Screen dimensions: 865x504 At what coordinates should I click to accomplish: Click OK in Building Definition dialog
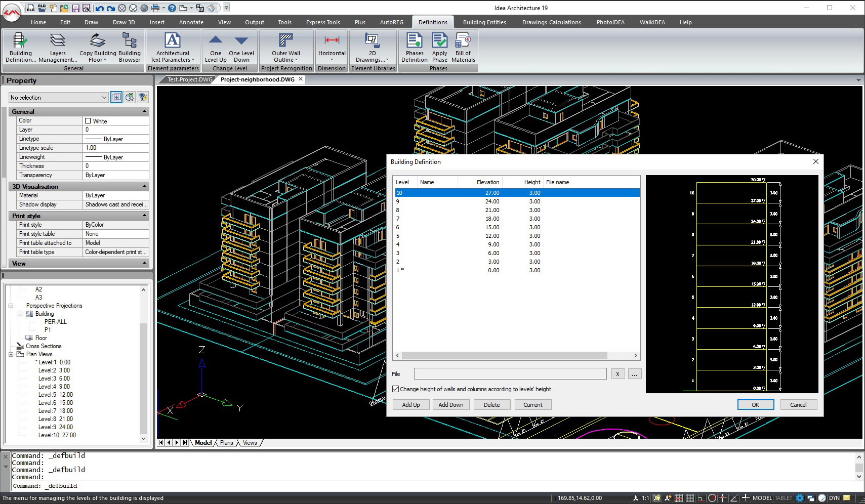755,405
